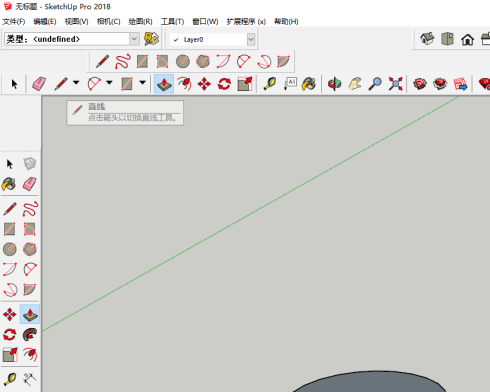The width and height of the screenshot is (490, 392).
Task: Open the Layer0 layer dropdown
Action: coord(251,39)
